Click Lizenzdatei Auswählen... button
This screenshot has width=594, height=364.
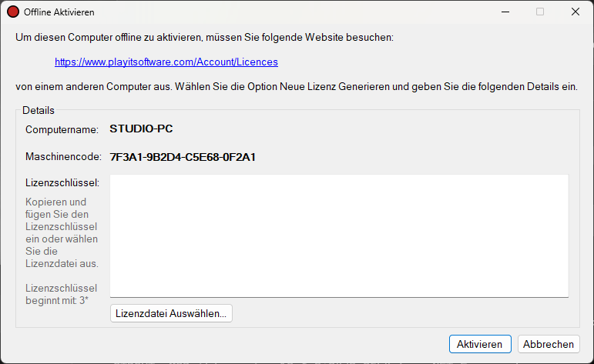[171, 313]
